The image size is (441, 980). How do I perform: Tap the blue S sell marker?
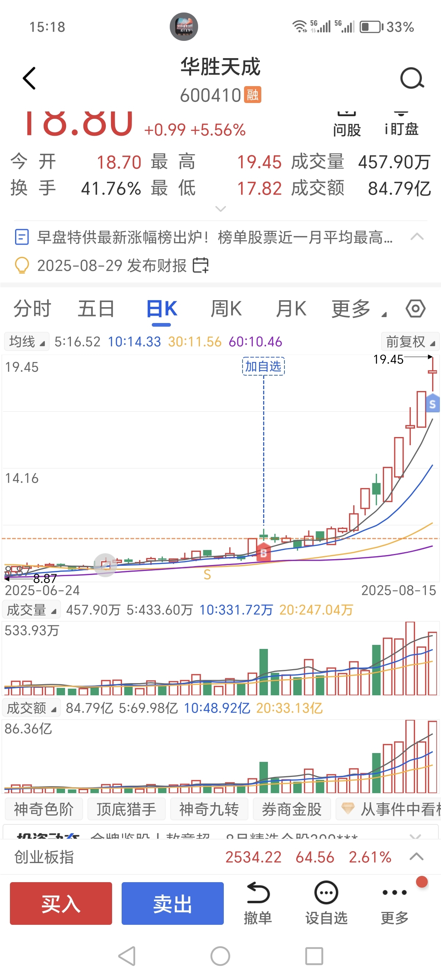[x=433, y=404]
